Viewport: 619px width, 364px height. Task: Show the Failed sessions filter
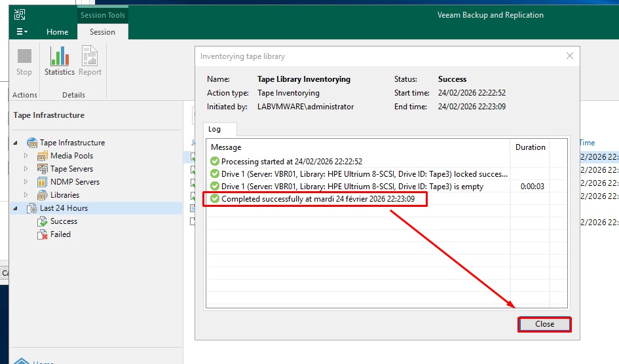60,234
